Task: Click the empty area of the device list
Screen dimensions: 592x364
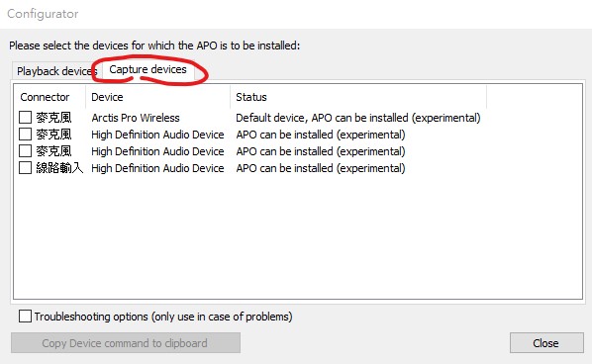Action: [x=298, y=237]
